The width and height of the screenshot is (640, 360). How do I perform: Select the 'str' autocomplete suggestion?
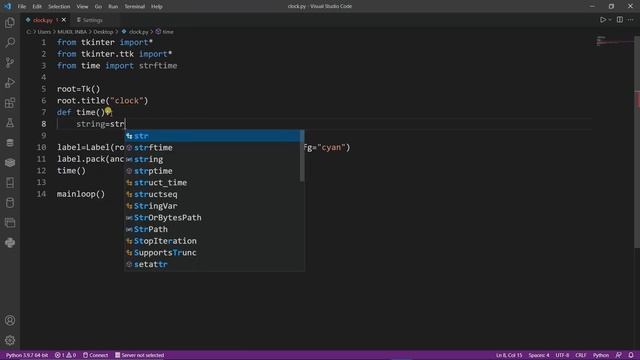click(212, 136)
